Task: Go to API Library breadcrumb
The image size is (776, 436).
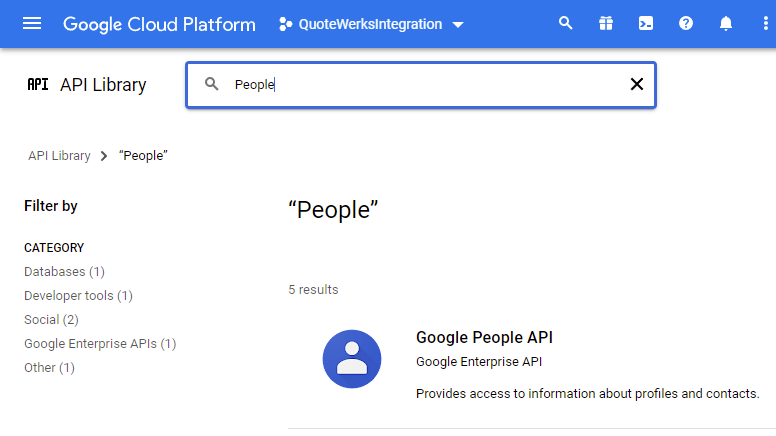Action: [x=59, y=156]
